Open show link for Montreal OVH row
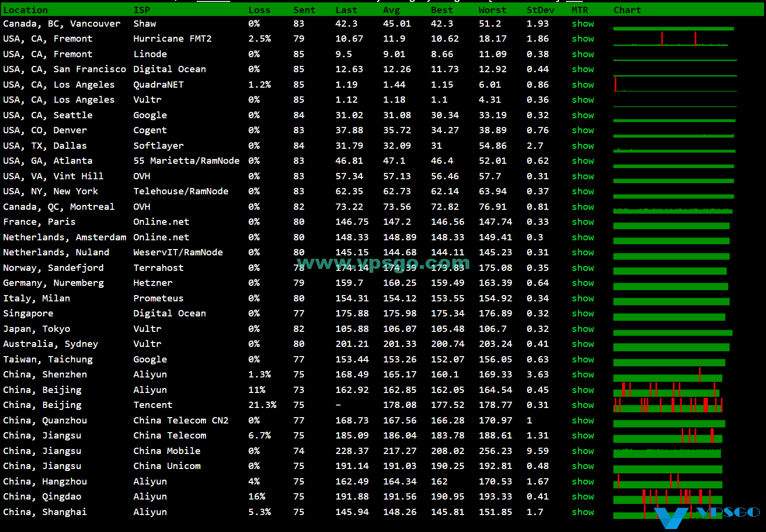The height and width of the screenshot is (532, 766). coord(582,207)
